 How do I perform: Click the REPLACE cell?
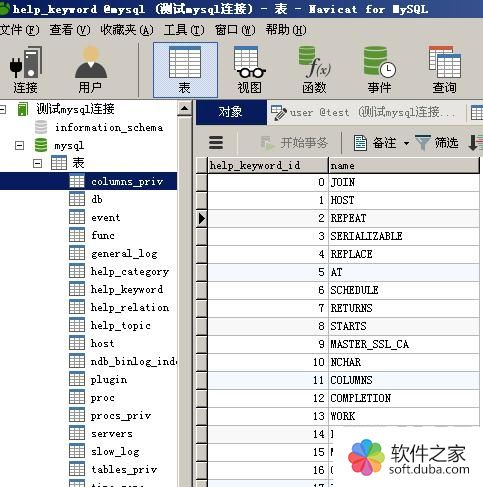[404, 254]
